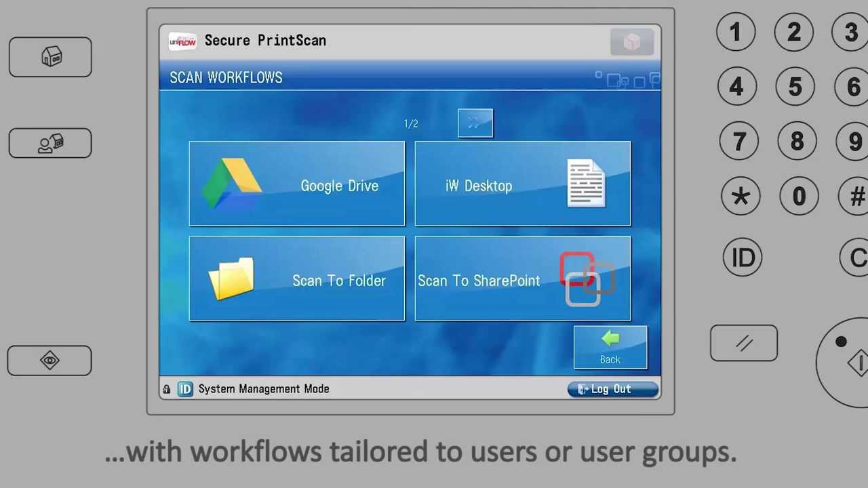Tap keypad number 8

[797, 142]
